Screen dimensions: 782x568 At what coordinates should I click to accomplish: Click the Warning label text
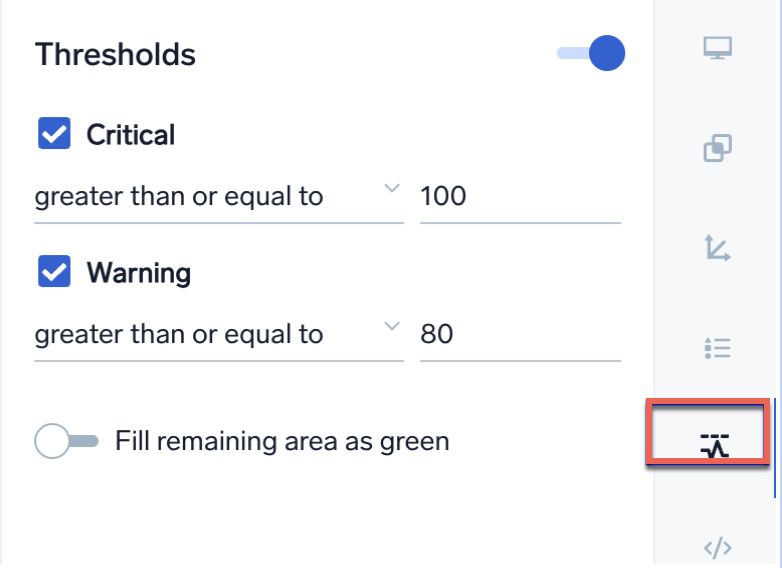(x=139, y=272)
